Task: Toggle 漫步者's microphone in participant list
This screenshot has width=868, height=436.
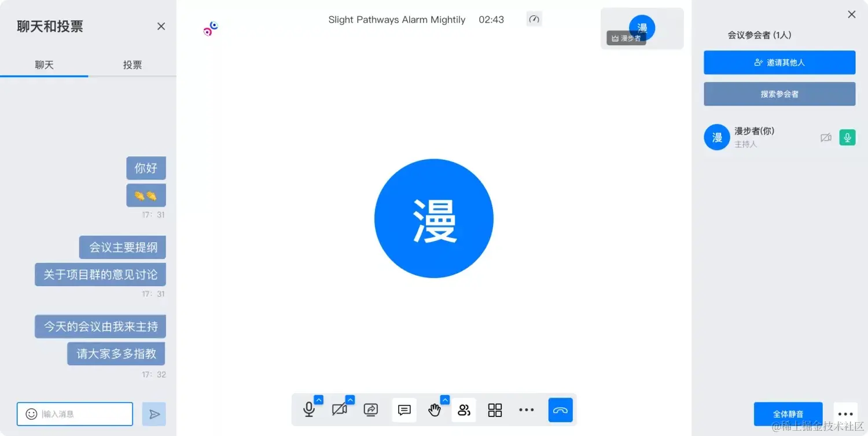Action: (x=847, y=137)
